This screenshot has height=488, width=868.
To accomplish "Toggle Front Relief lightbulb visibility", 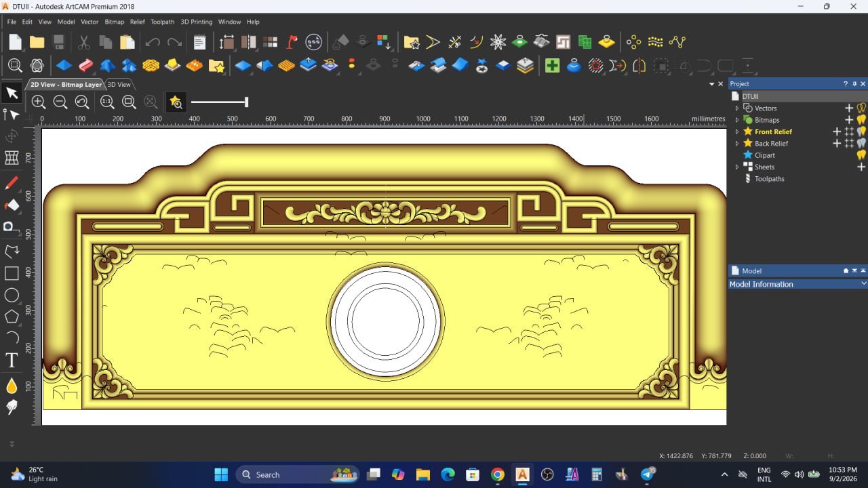I will pyautogui.click(x=861, y=131).
